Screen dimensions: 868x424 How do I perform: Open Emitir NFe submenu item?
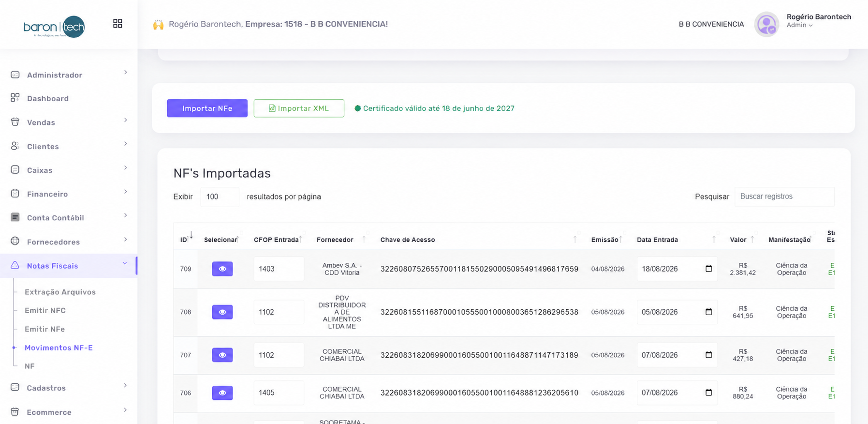[x=45, y=329]
